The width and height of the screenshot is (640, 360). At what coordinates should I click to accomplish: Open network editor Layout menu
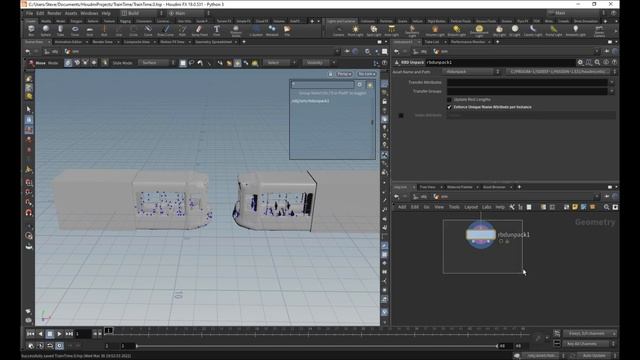tap(471, 207)
